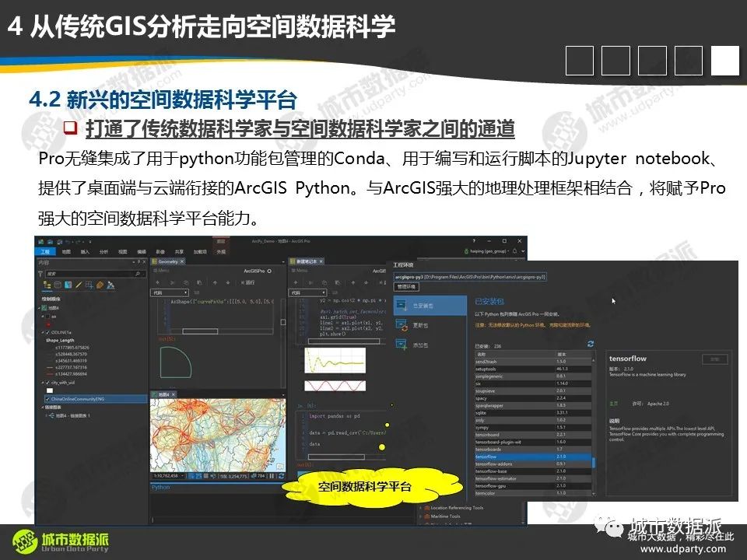
Task: Collapse the city_with_uid layer tree arrow
Action: pos(42,383)
